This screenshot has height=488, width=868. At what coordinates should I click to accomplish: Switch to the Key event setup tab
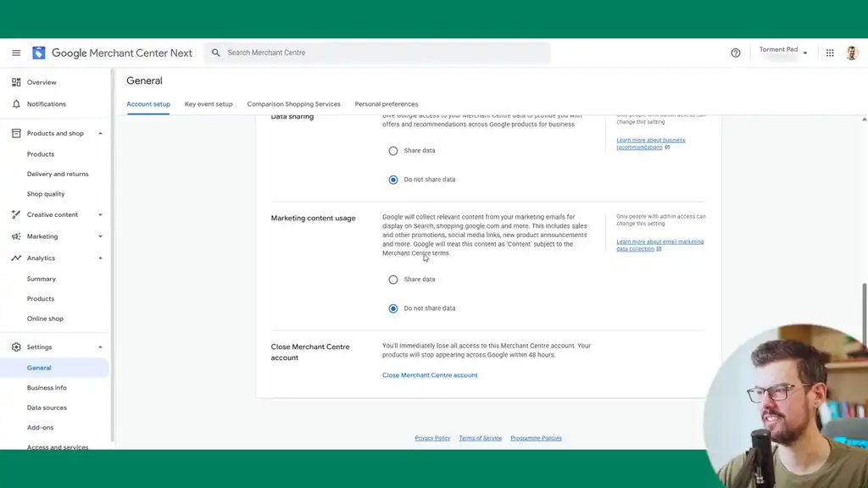[209, 104]
